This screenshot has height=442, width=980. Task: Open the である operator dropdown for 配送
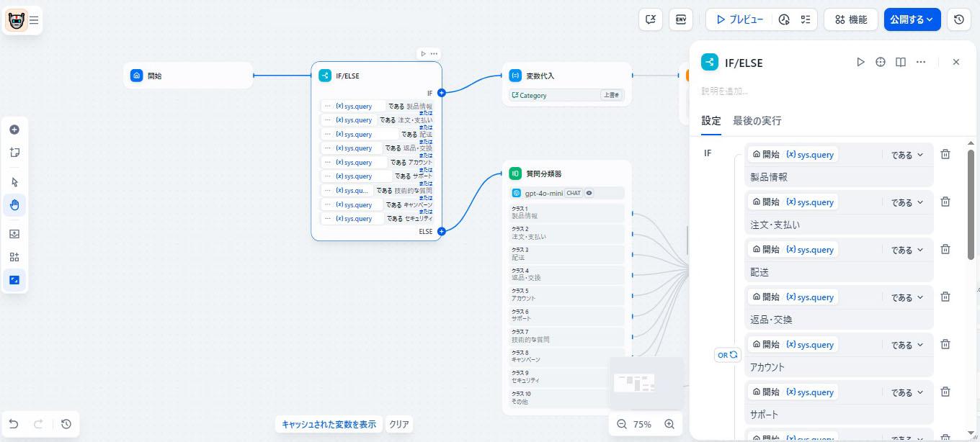pyautogui.click(x=906, y=250)
